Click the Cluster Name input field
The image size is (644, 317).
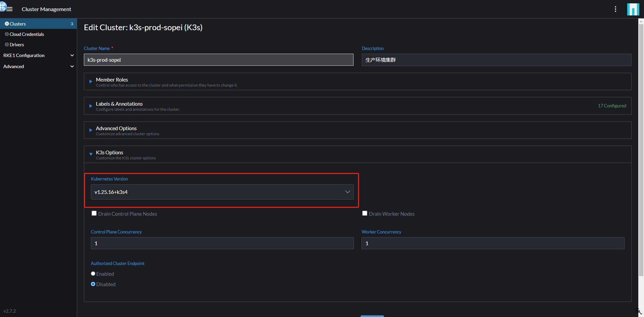(x=218, y=60)
